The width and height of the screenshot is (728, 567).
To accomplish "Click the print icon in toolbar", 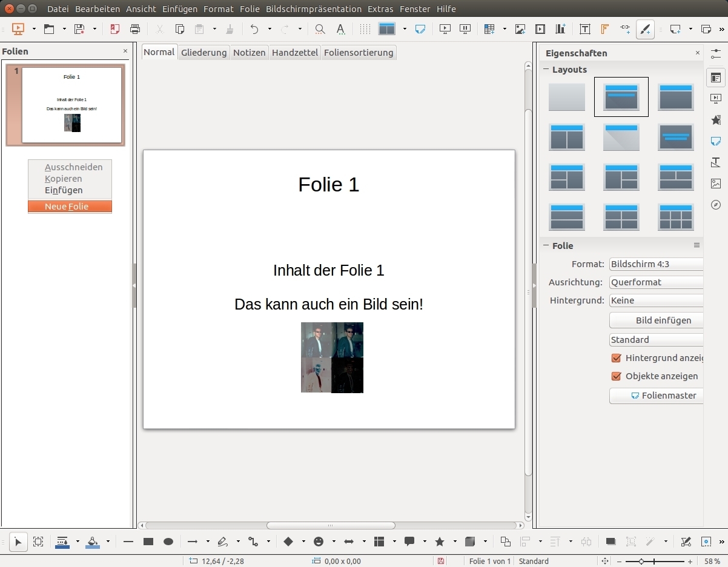I will (x=135, y=29).
